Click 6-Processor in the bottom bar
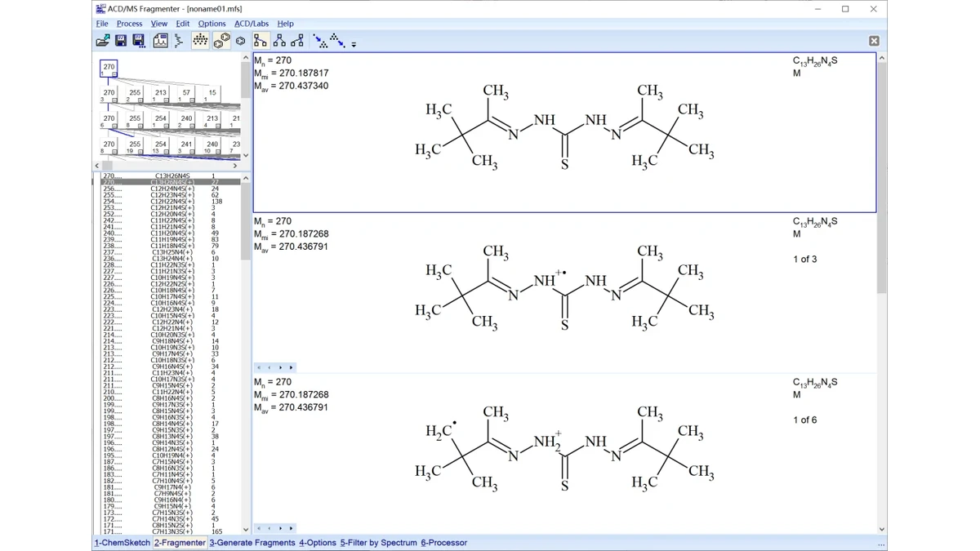This screenshot has height=551, width=980. pos(444,542)
